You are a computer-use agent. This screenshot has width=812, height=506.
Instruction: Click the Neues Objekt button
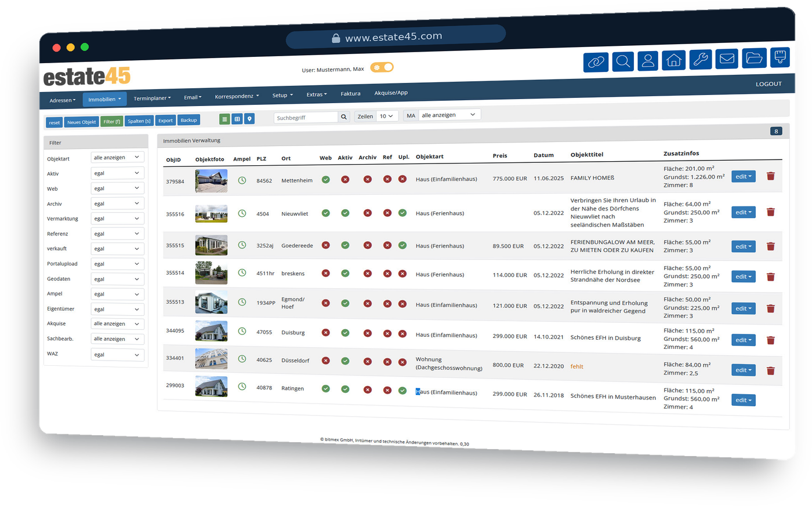coord(81,122)
